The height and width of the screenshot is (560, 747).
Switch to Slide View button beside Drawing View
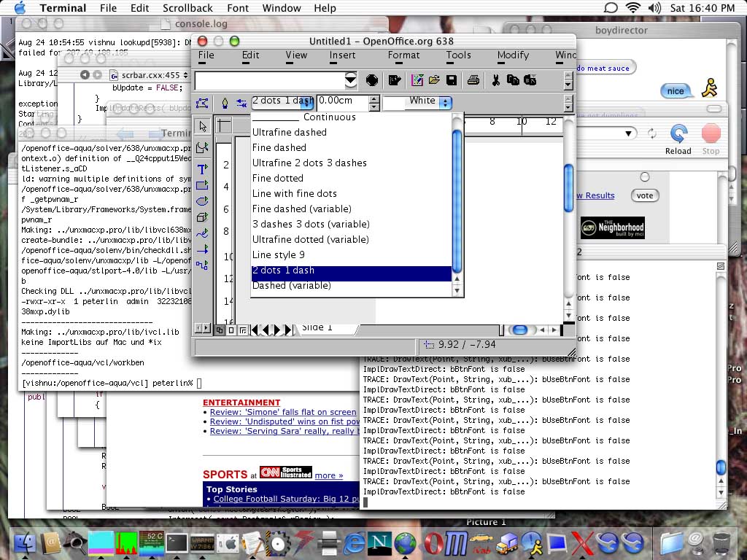[x=231, y=330]
